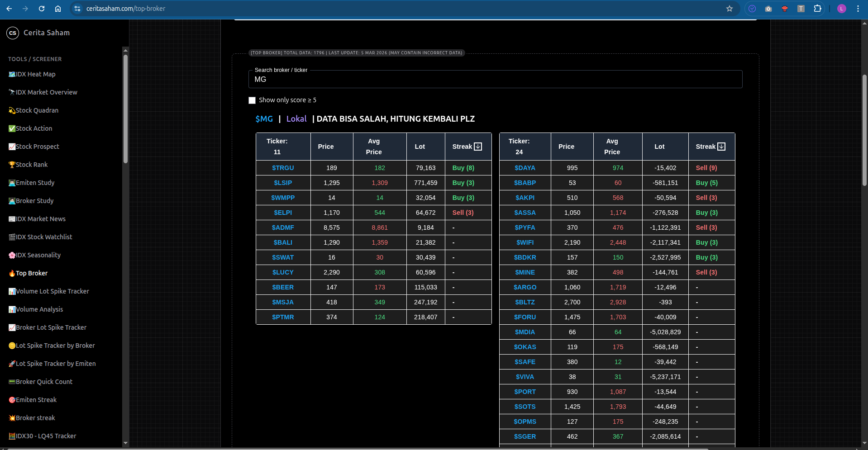The height and width of the screenshot is (450, 868).
Task: Select Broker Study in sidebar menu
Action: coord(34,201)
